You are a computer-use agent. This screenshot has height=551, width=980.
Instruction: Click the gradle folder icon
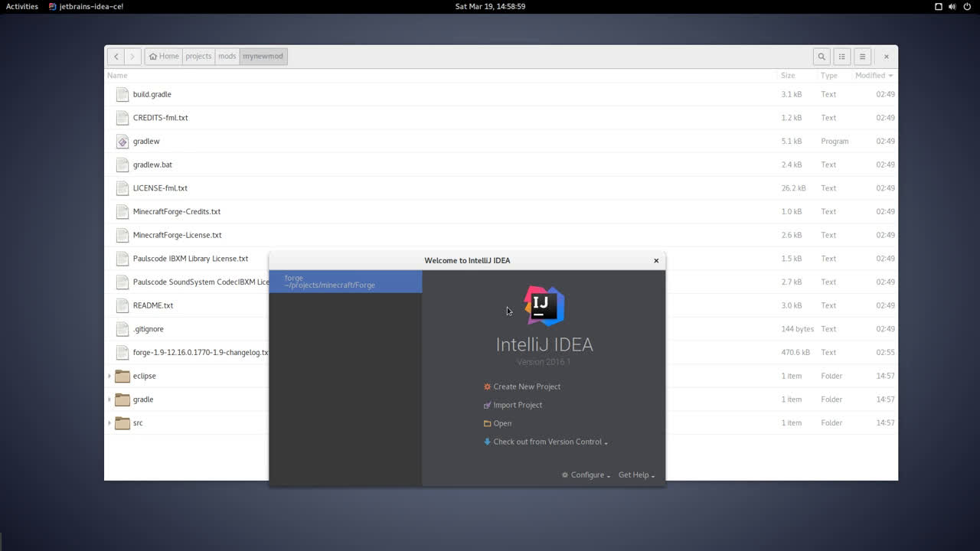point(122,399)
